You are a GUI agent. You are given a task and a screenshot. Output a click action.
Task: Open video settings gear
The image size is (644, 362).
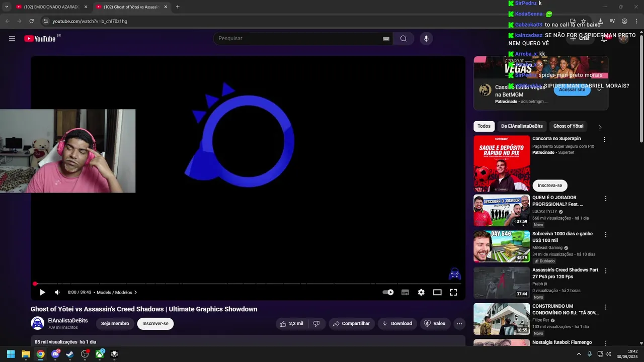point(421,292)
